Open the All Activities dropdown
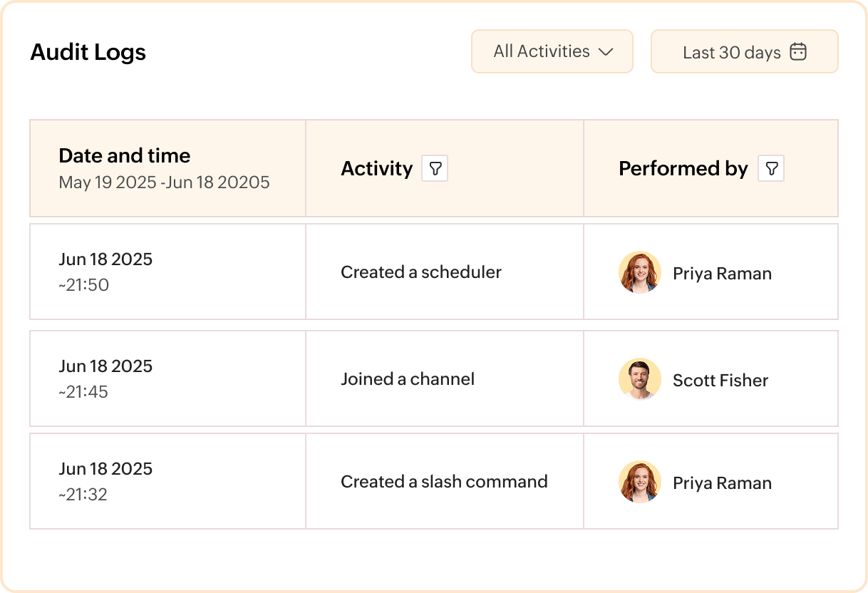Image resolution: width=868 pixels, height=593 pixels. pyautogui.click(x=552, y=51)
